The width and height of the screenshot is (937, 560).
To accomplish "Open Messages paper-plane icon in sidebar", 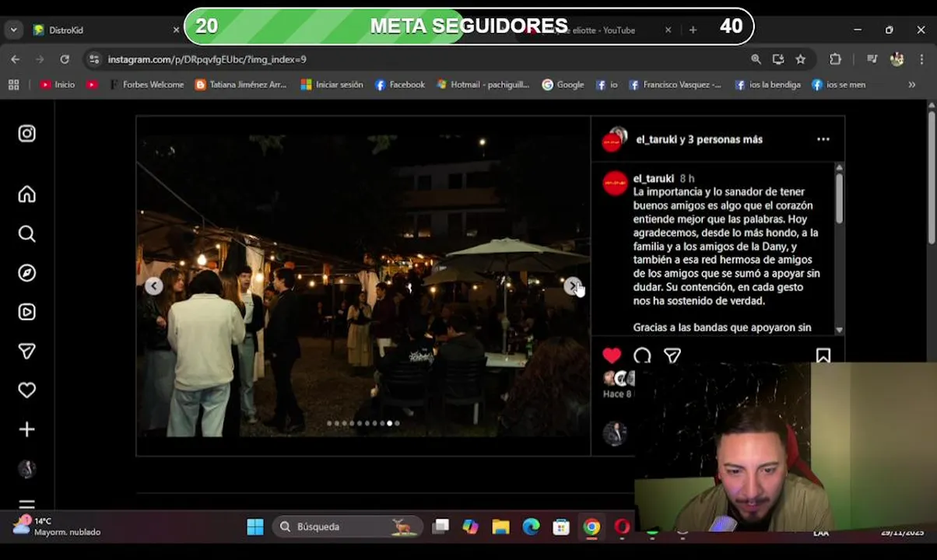I will 27,352.
